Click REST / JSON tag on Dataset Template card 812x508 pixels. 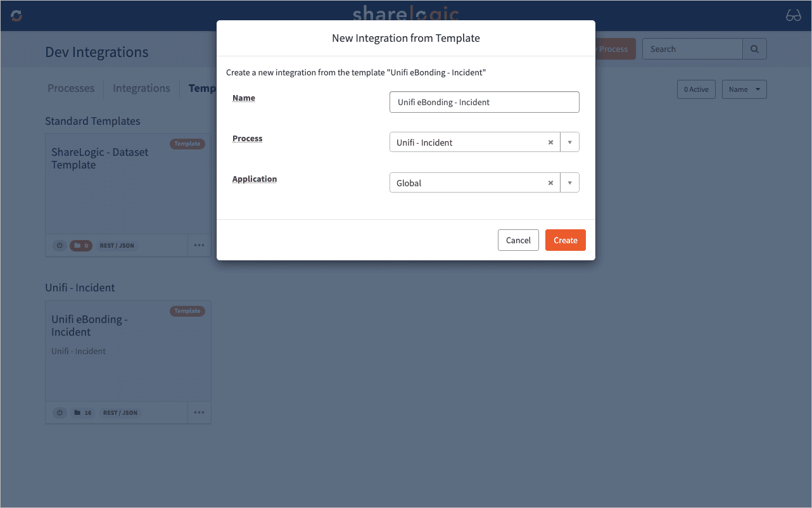pos(117,245)
